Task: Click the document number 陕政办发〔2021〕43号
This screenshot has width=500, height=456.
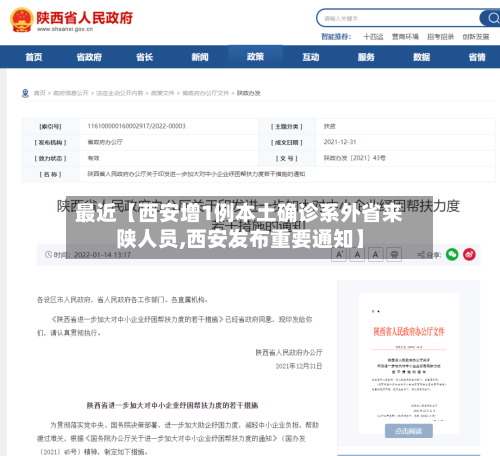Action: coord(354,158)
